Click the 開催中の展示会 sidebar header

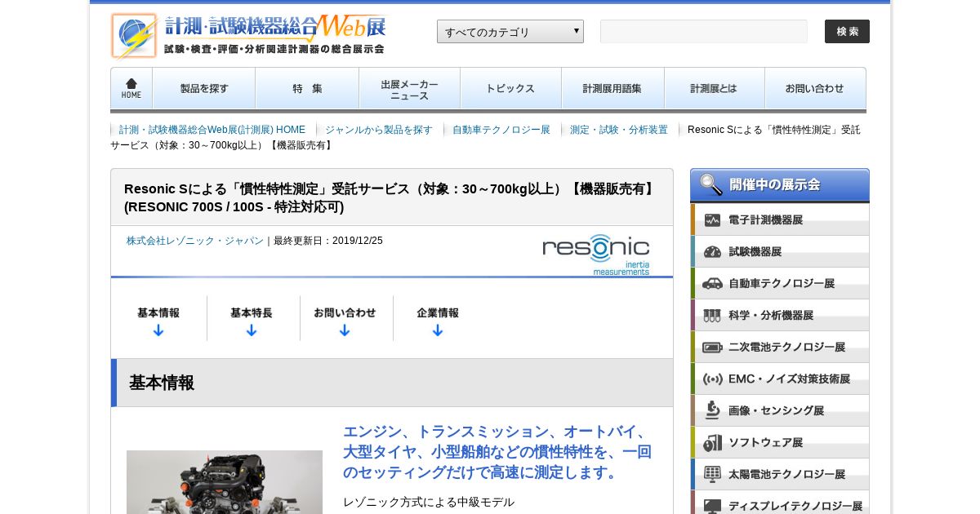(780, 185)
